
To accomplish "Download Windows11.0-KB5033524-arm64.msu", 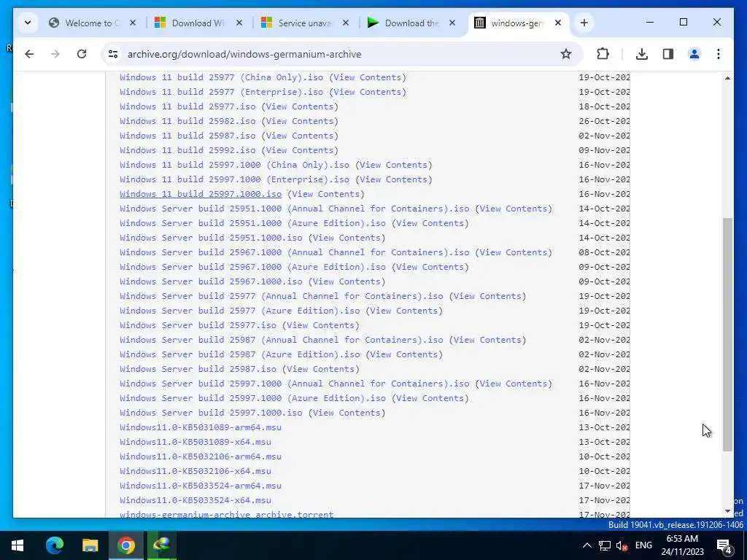I will coord(201,486).
